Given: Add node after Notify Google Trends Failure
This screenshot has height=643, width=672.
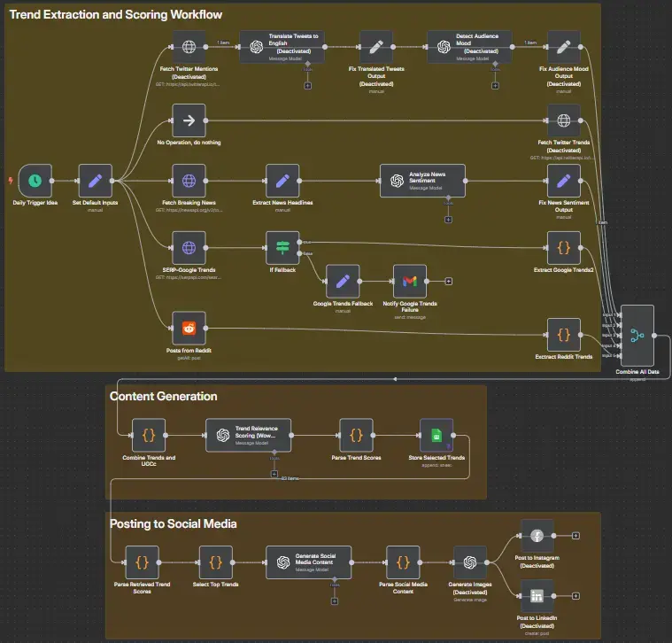Looking at the screenshot, I should [449, 282].
